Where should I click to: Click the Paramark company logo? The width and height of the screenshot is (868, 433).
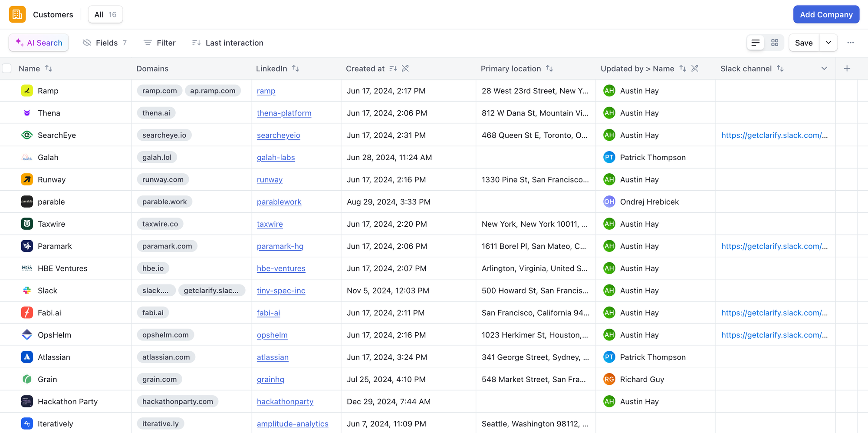[27, 246]
